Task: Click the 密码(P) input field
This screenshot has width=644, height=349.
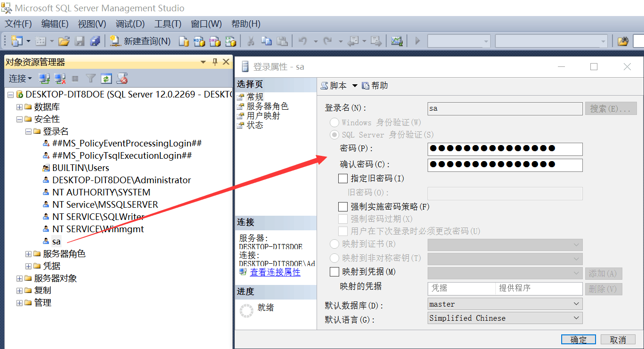Action: click(x=505, y=149)
